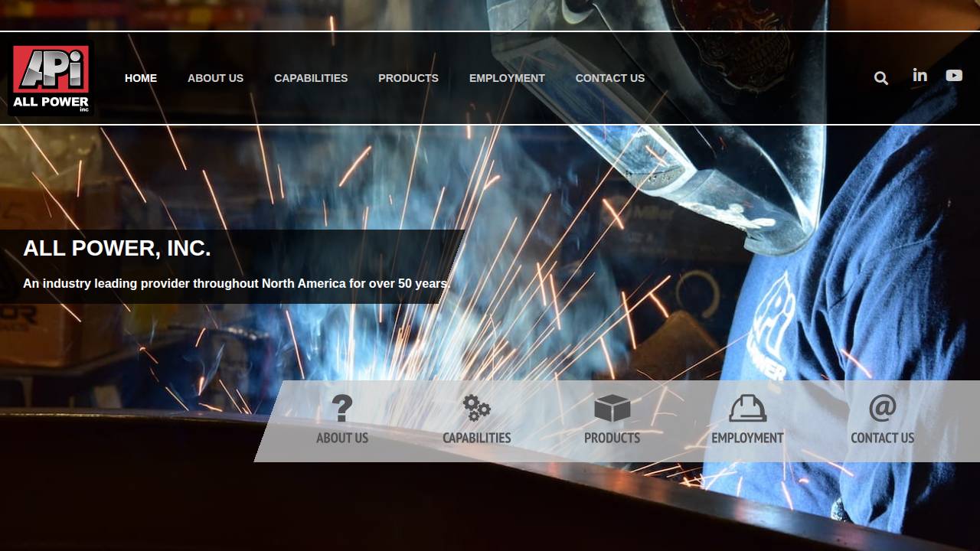Image resolution: width=980 pixels, height=551 pixels.
Task: Click the CAPABILITIES label under the gears
Action: (476, 438)
